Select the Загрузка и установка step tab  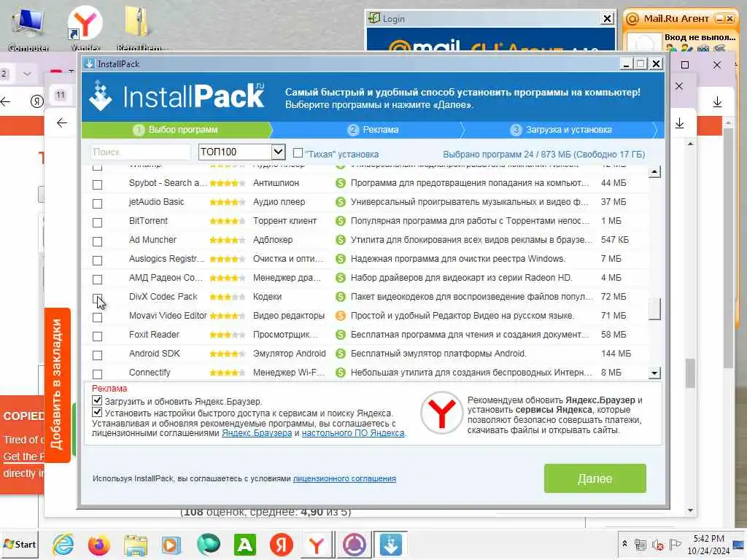(561, 130)
